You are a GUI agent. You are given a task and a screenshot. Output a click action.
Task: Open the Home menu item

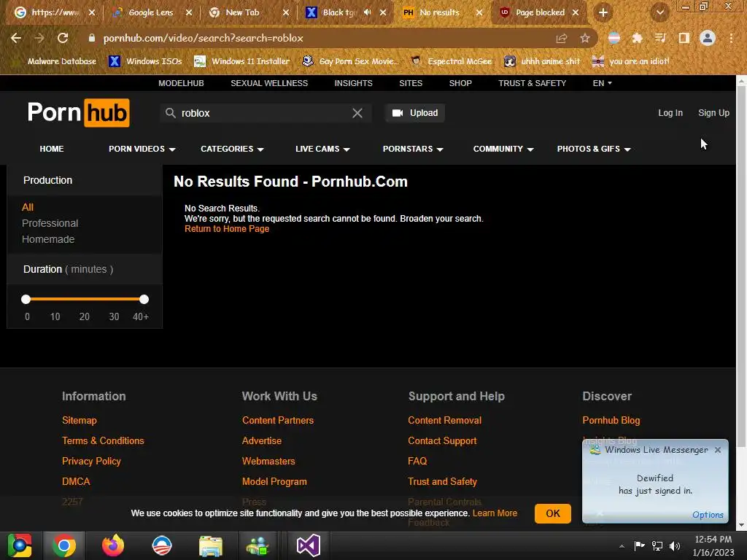point(52,149)
